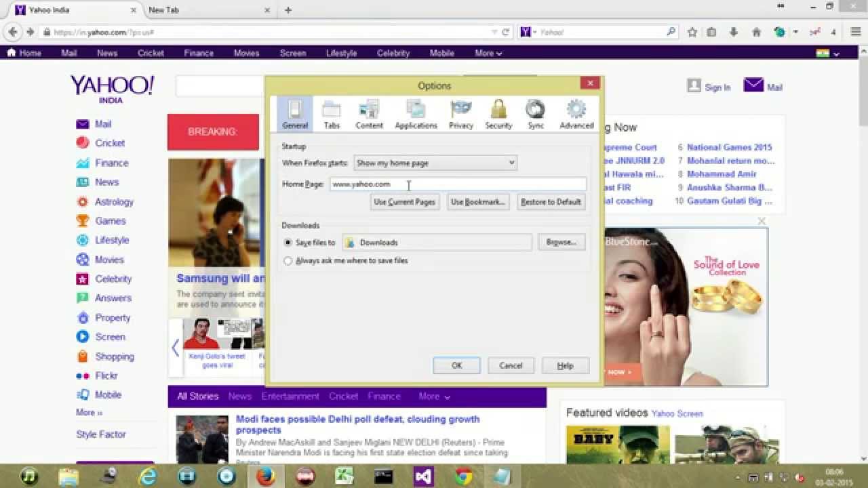Click the previous-slide arrow in news carousel

pos(175,348)
